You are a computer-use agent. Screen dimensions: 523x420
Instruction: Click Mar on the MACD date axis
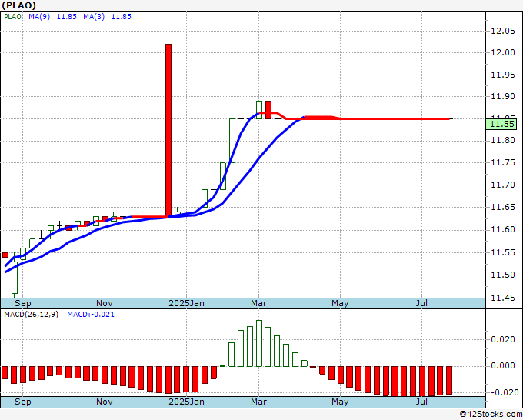click(x=259, y=402)
